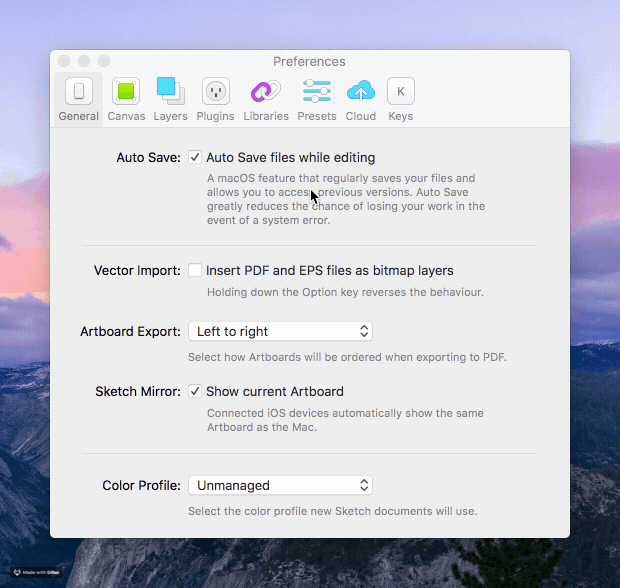Screen dimensions: 620x588
Task: Click the Cloud tab label
Action: tap(361, 116)
